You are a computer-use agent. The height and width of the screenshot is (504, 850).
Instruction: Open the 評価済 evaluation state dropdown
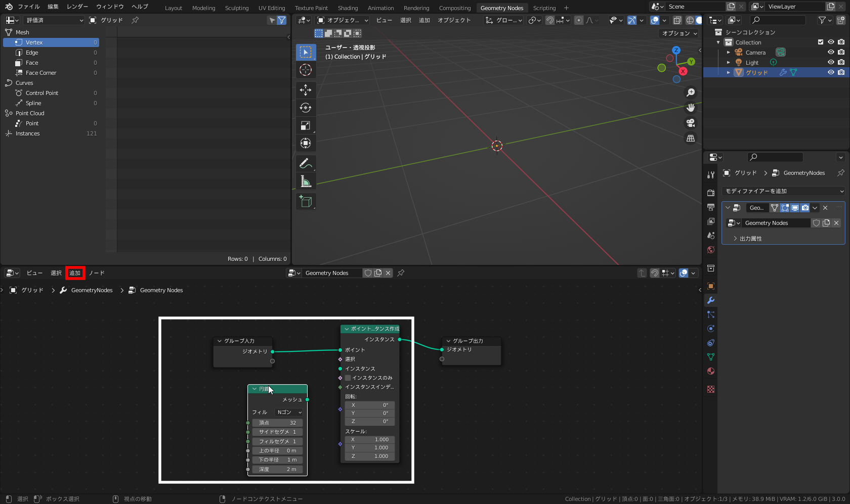tap(53, 20)
